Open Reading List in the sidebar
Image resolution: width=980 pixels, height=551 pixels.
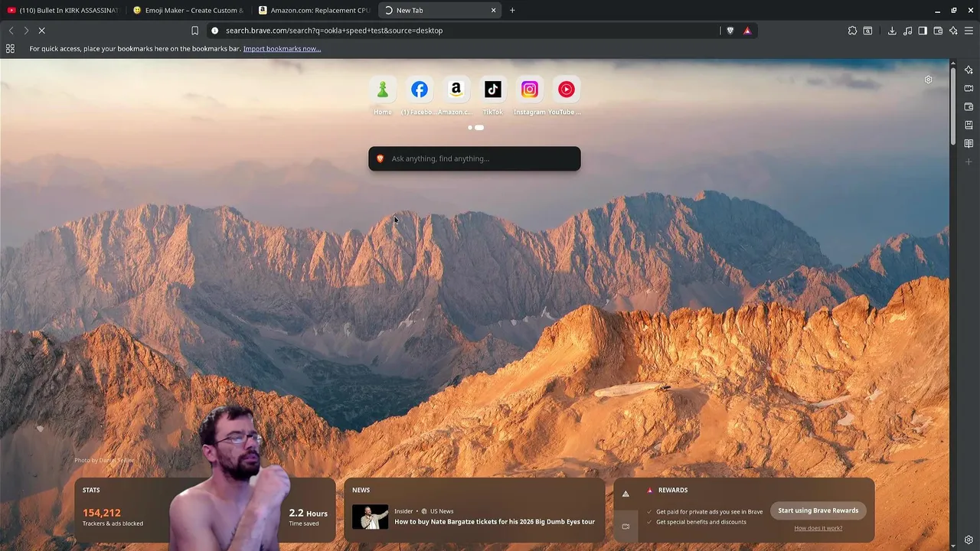click(969, 143)
